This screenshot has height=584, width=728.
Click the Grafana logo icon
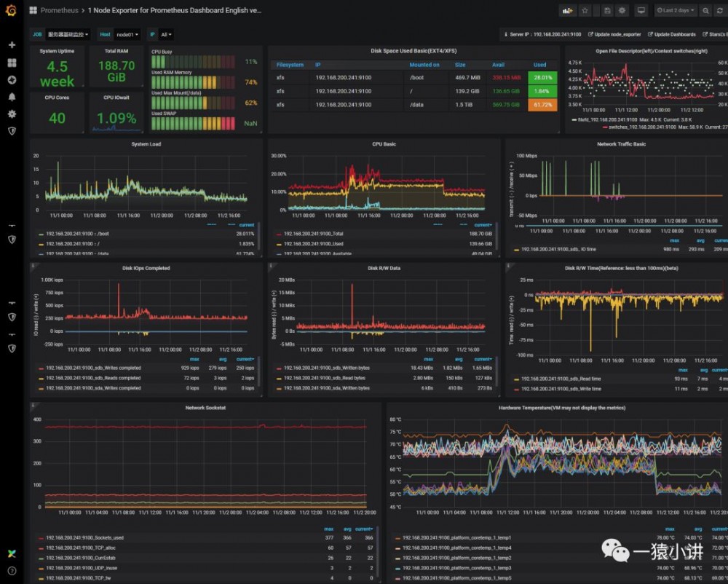[11, 10]
